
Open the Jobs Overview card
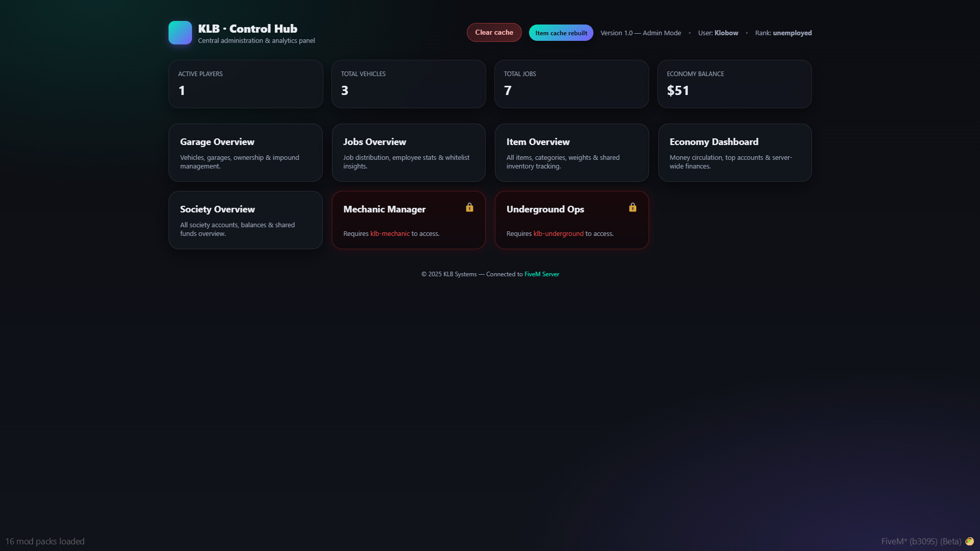point(408,153)
